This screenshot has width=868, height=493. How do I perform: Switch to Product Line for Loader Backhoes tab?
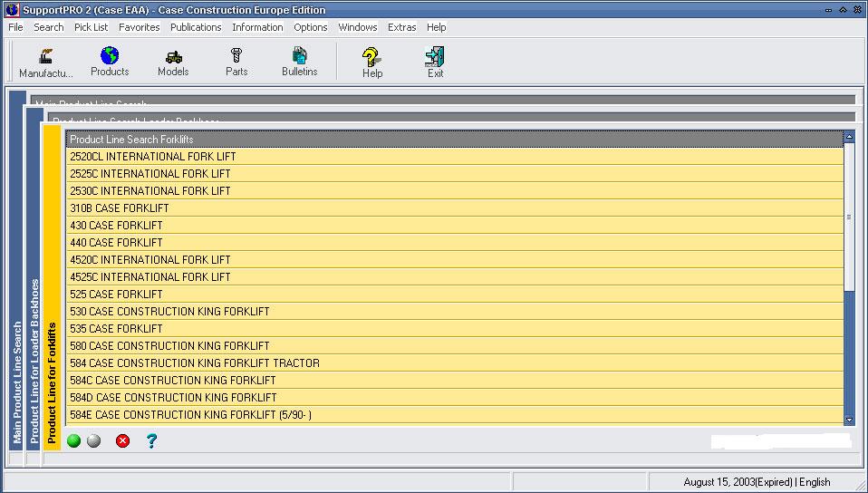coord(34,278)
